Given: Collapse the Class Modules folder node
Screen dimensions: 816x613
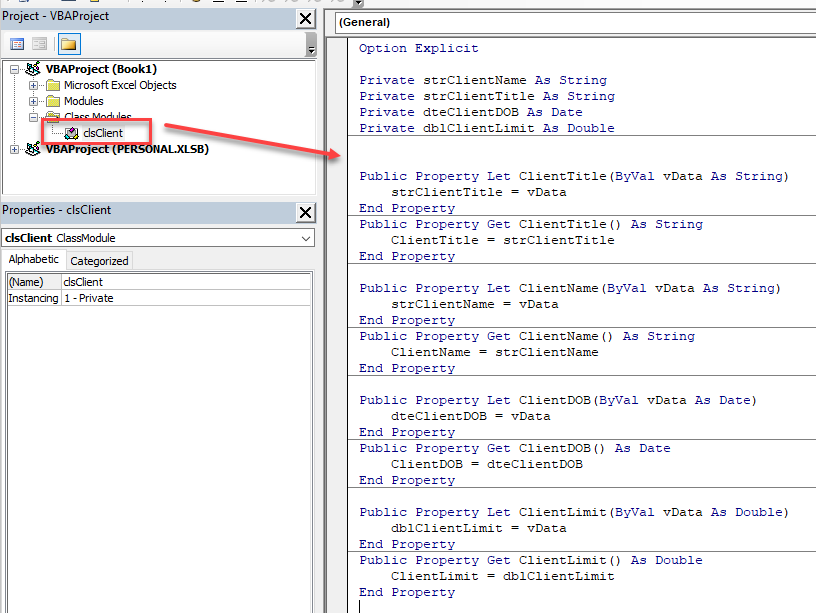Looking at the screenshot, I should [33, 117].
